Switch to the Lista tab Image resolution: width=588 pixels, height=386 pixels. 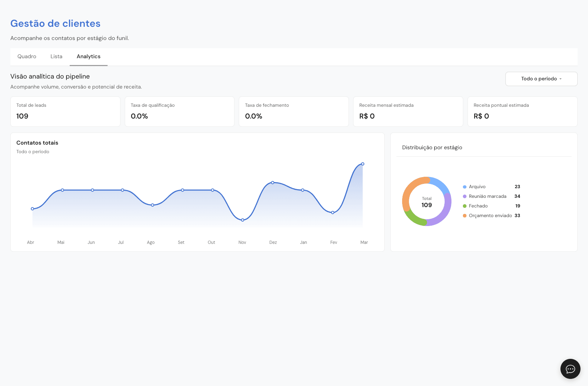tap(56, 56)
